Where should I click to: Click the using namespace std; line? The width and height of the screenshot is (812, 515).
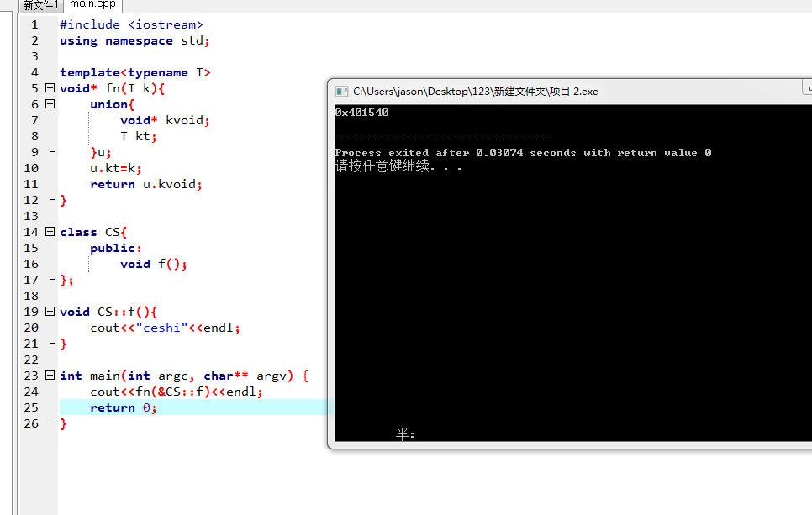click(134, 41)
